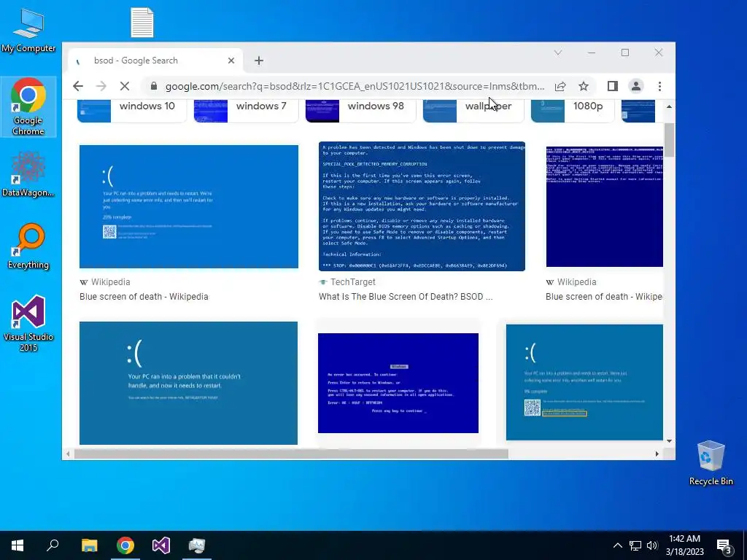Toggle Chrome side panel icon
747x560 pixels.
[x=613, y=86]
